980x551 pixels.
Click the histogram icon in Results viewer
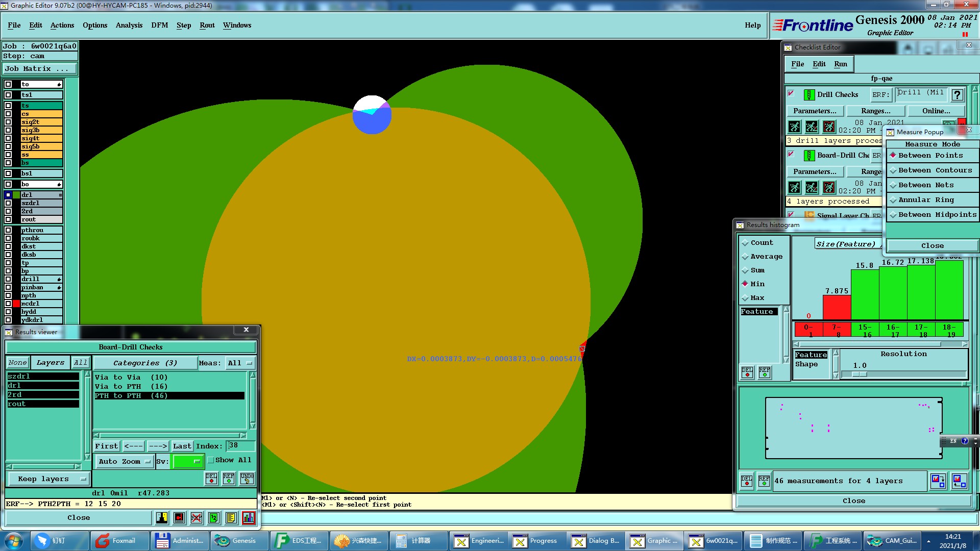click(248, 518)
